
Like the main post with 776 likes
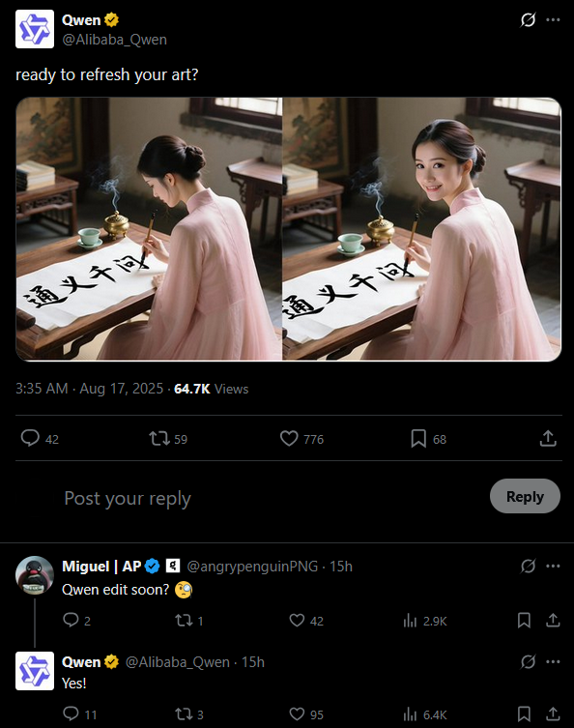(289, 438)
